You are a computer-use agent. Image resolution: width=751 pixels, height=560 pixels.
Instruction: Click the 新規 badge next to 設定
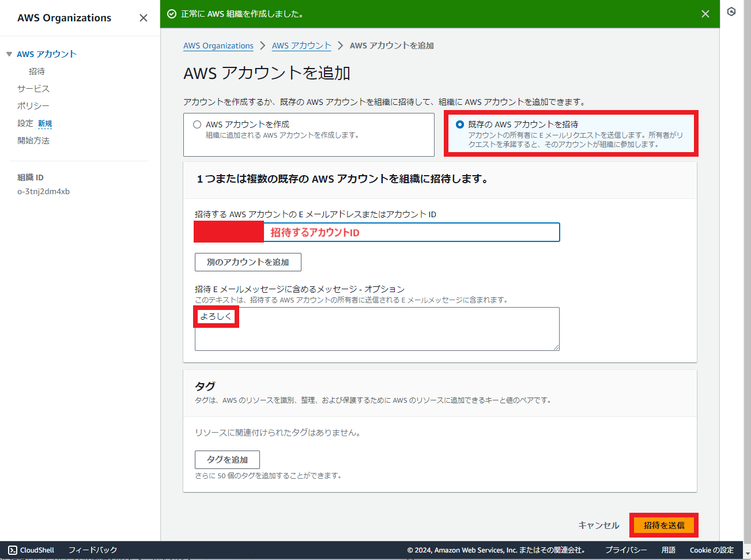click(x=45, y=124)
